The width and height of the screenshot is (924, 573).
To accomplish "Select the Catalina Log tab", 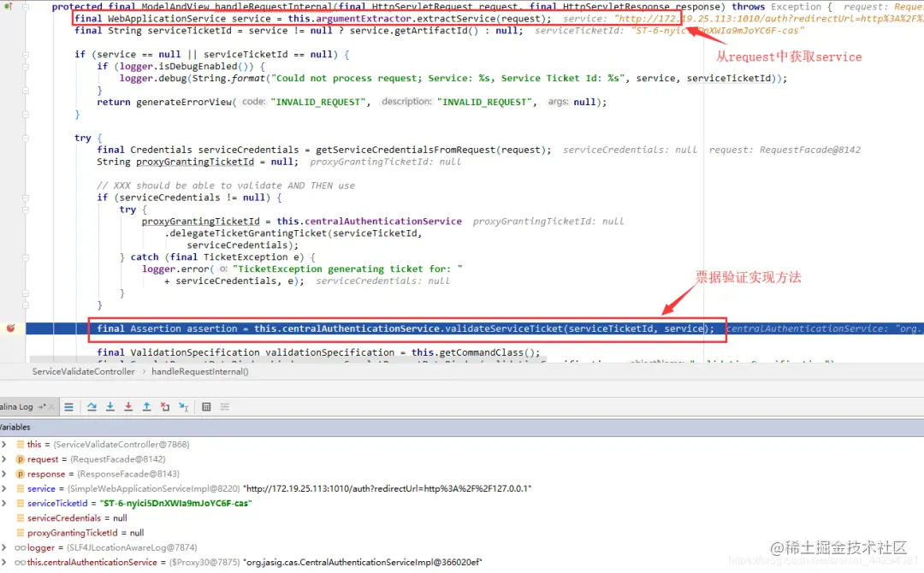I will [x=16, y=407].
